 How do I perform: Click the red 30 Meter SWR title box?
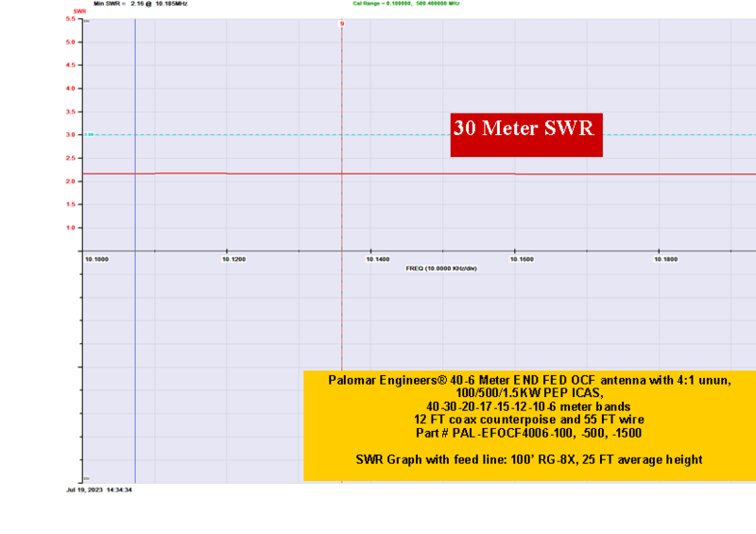coord(526,135)
